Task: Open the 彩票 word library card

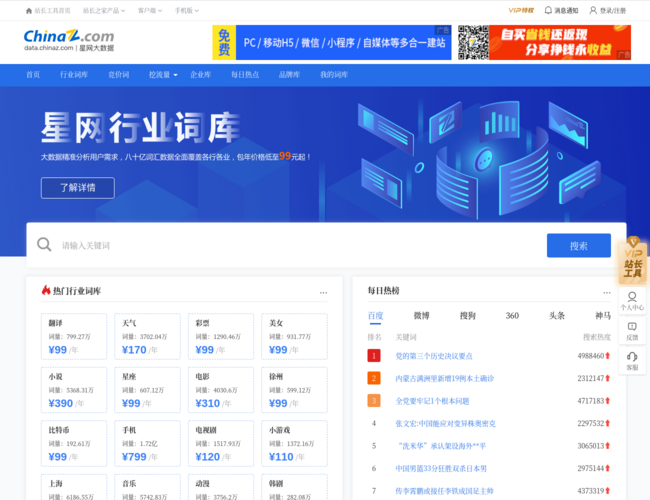Action: [x=221, y=336]
